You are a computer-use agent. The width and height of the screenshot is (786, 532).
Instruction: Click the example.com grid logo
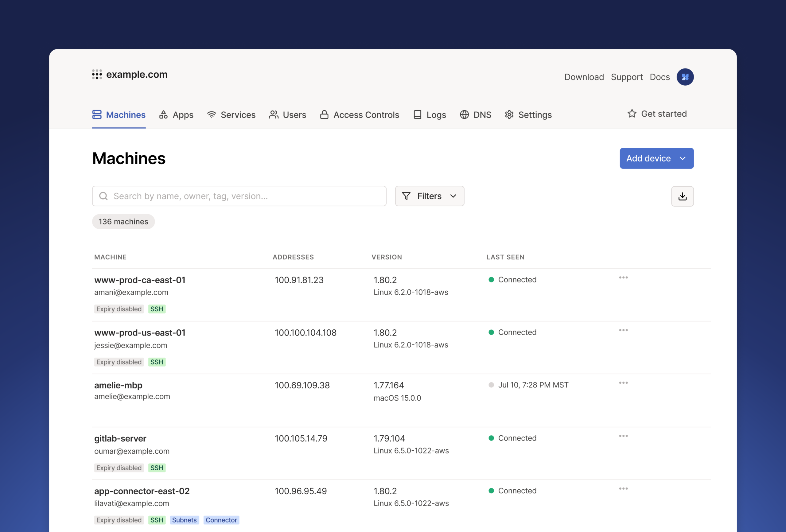[x=97, y=74]
